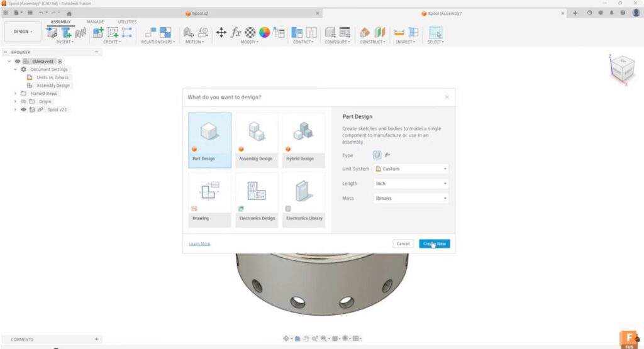The height and width of the screenshot is (349, 644).
Task: Click the Undo arrow icon
Action: coord(42,13)
